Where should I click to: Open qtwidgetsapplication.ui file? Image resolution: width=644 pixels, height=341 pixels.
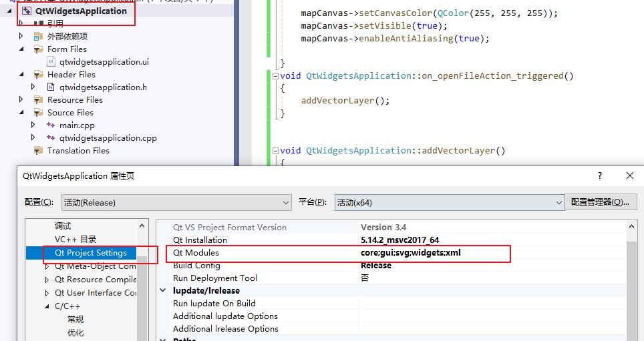[104, 62]
